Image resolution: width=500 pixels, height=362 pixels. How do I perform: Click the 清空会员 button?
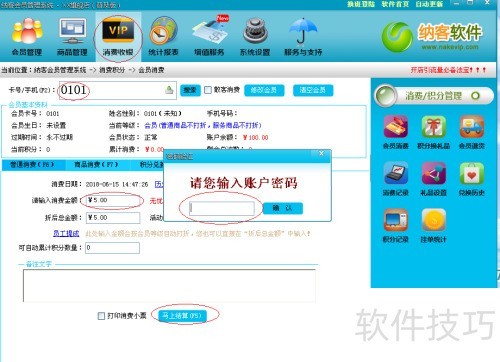pyautogui.click(x=313, y=90)
